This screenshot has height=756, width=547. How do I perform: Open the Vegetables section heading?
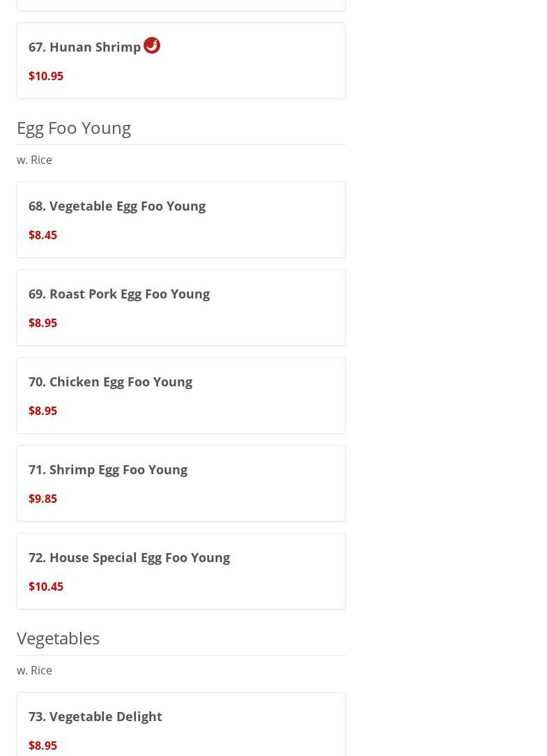coord(58,638)
